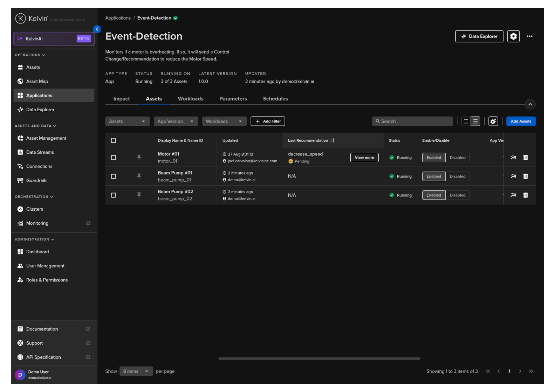
Task: Pin the Beam Pump #02 row
Action: click(139, 195)
